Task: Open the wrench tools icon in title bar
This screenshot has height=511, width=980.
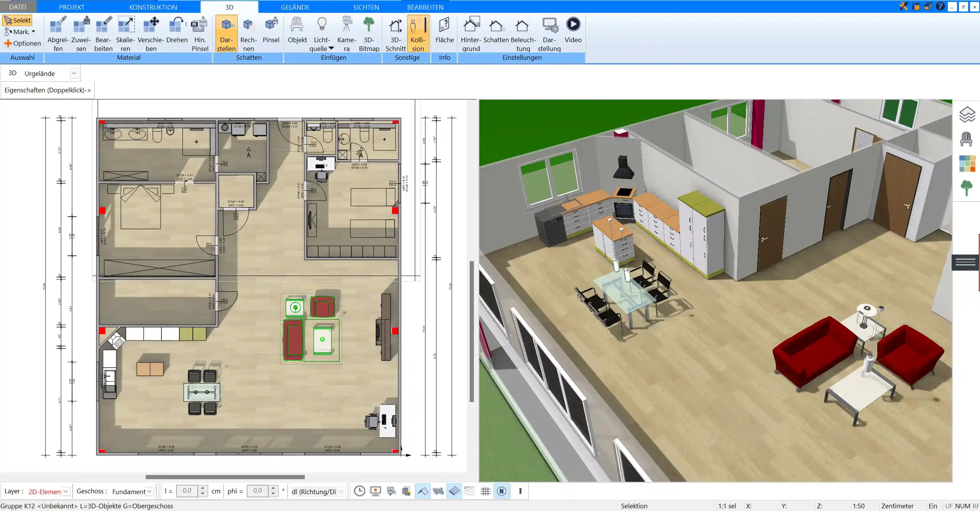Action: pyautogui.click(x=904, y=6)
